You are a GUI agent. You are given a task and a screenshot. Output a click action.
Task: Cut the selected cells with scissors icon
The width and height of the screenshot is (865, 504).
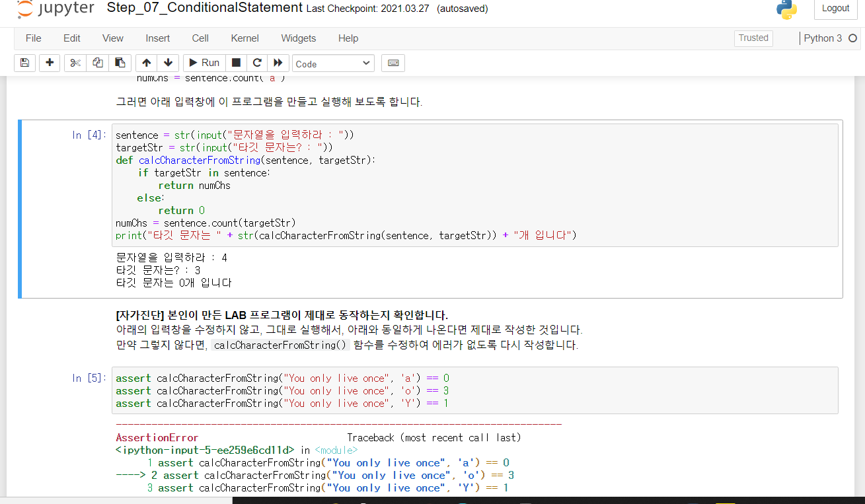75,63
